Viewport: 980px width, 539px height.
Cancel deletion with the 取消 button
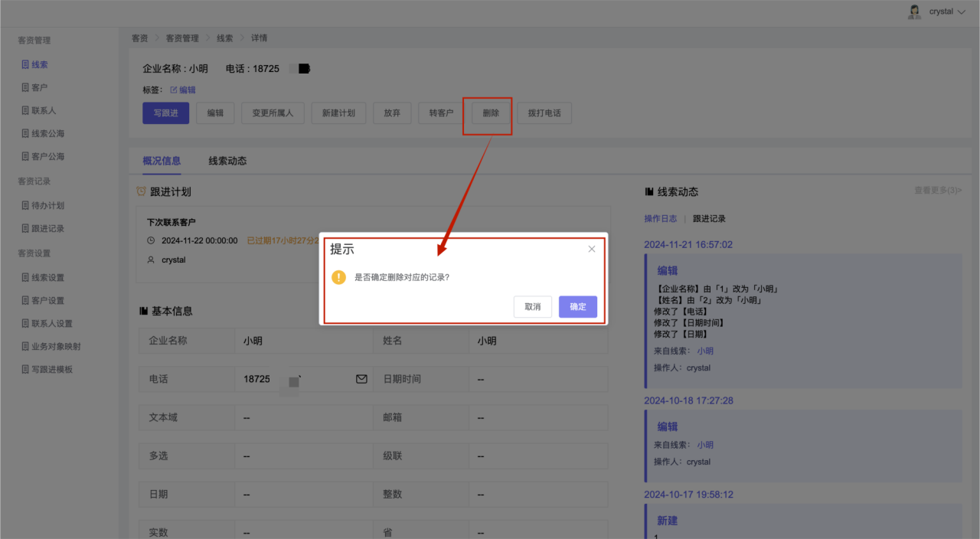coord(533,307)
